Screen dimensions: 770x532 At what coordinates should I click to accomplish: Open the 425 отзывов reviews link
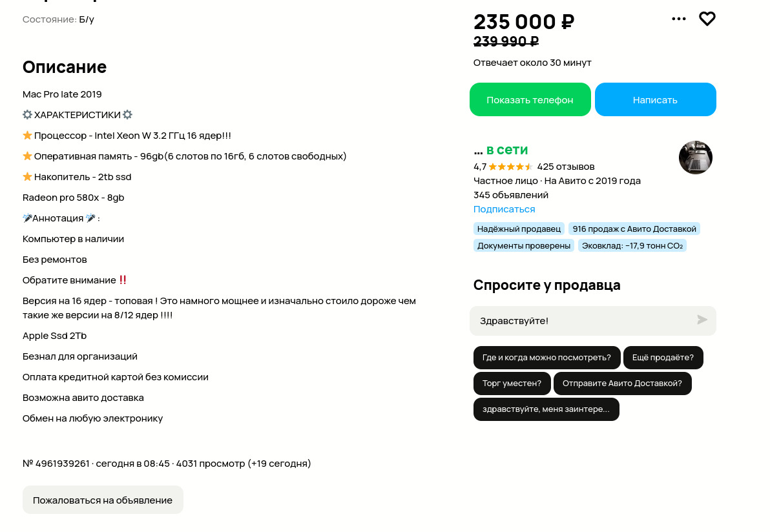565,167
